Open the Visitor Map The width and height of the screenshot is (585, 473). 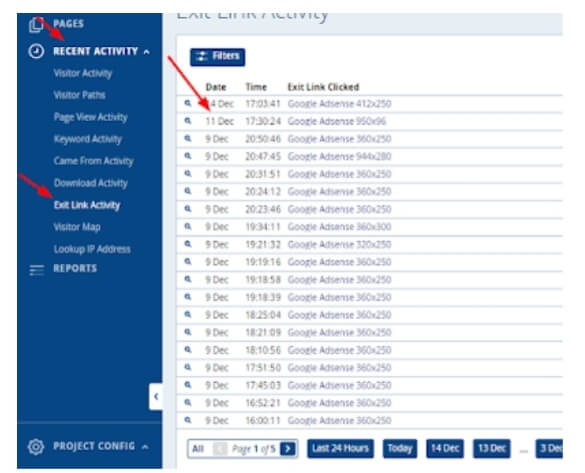77,227
